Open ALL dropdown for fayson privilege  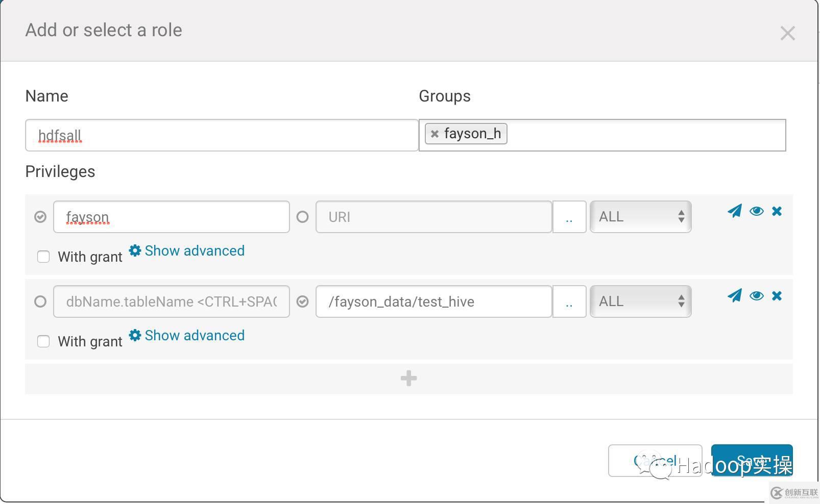point(640,217)
